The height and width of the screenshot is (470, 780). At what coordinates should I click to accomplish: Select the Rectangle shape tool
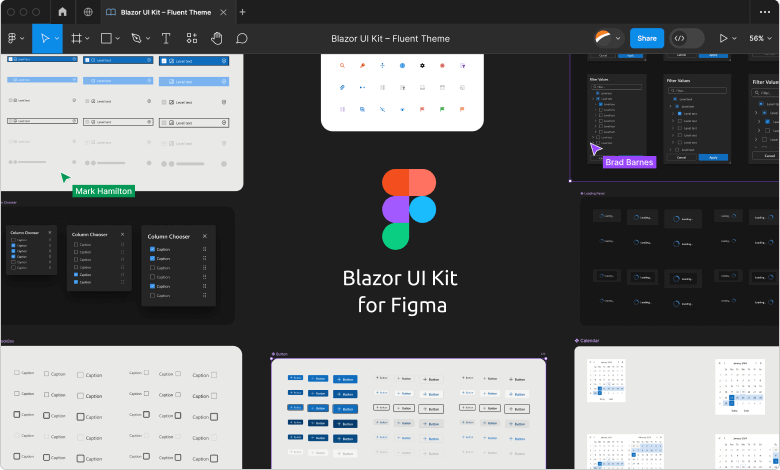point(106,38)
